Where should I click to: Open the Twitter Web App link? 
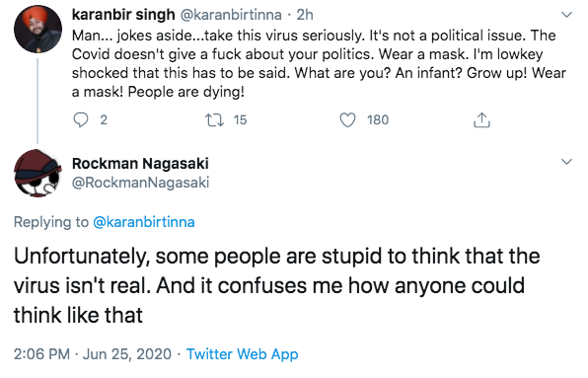point(243,354)
